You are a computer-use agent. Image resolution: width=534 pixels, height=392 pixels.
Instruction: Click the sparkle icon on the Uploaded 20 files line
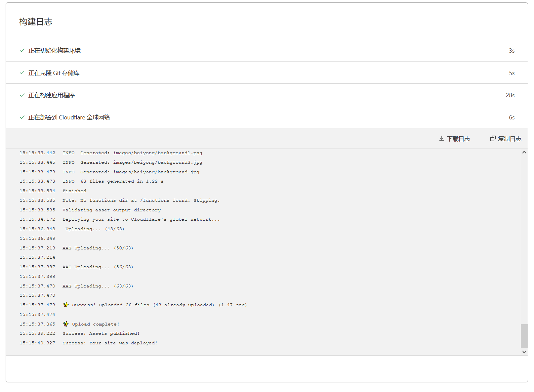point(66,305)
